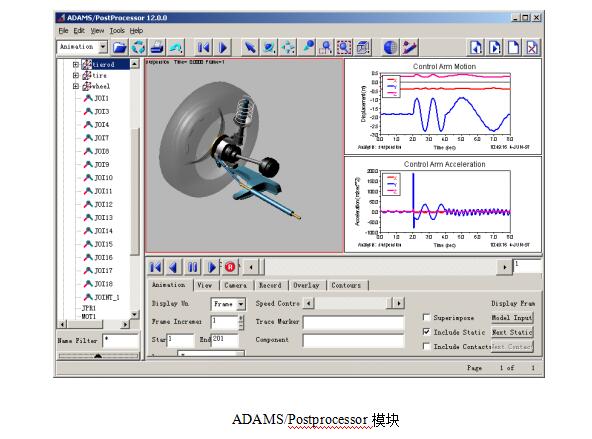Click the center-on-point pin icon
The width and height of the screenshot is (592, 439).
click(x=308, y=48)
